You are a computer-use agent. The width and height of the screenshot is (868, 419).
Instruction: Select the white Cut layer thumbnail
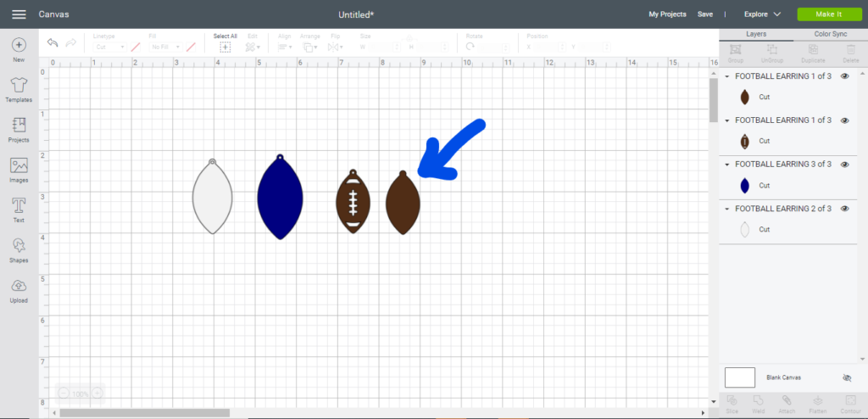point(744,229)
